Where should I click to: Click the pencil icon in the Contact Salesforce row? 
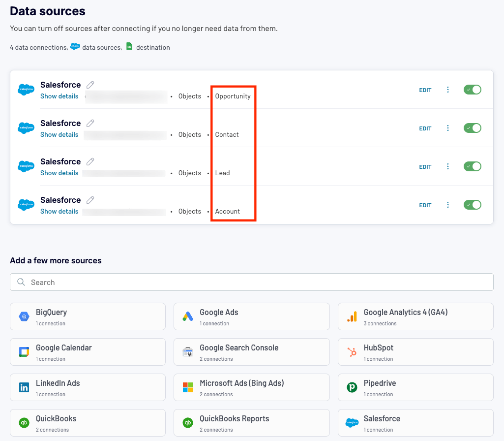coord(90,123)
